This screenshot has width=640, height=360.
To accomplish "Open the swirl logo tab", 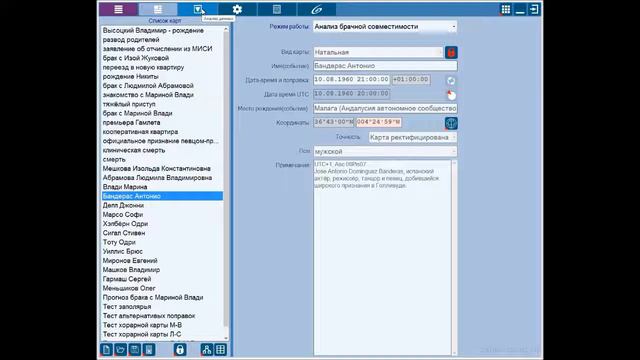I will 316,9.
